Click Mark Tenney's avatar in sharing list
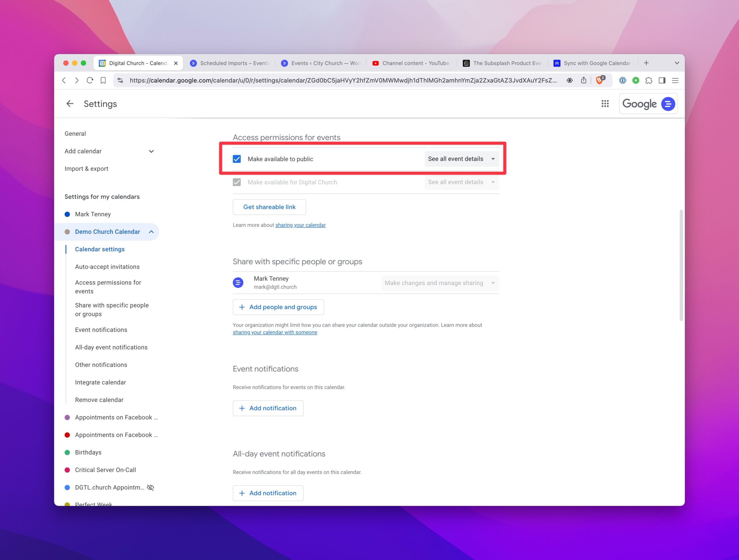 (238, 283)
